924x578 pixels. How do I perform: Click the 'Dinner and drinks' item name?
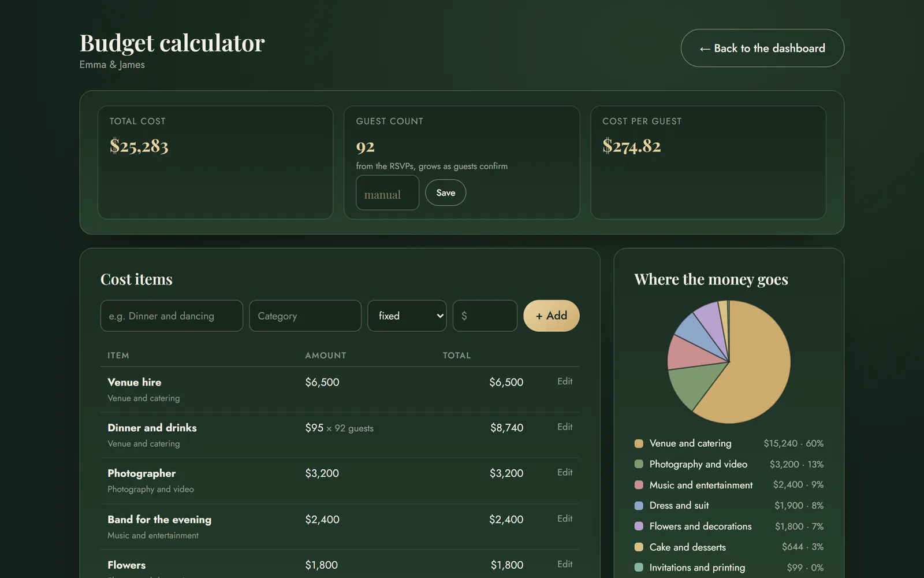point(152,428)
